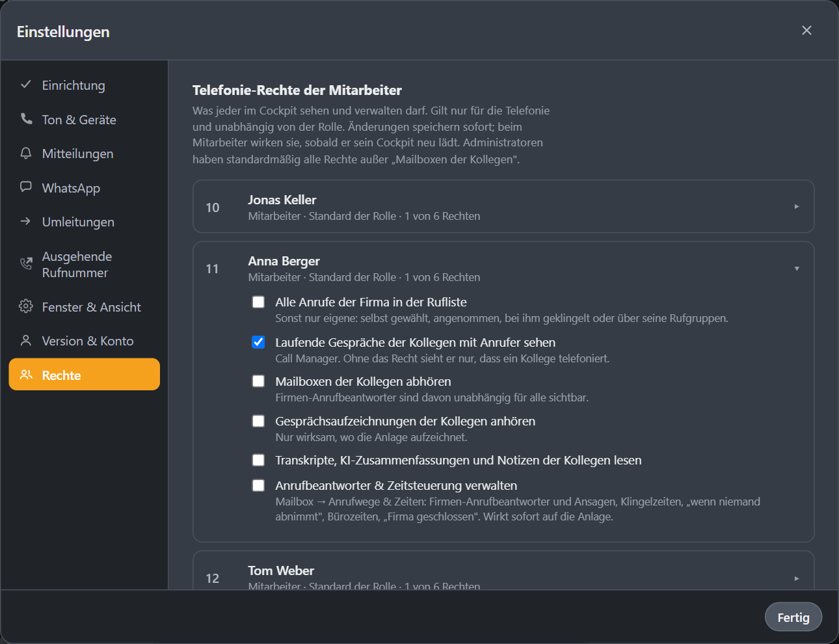Select the WhatsApp settings tab
Viewport: 839px width, 644px height.
coord(85,188)
